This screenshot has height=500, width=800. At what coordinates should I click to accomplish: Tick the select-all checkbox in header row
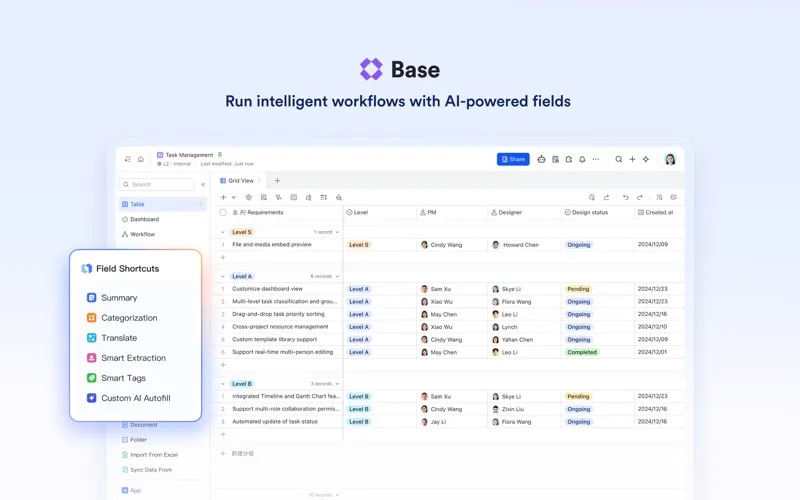[223, 212]
